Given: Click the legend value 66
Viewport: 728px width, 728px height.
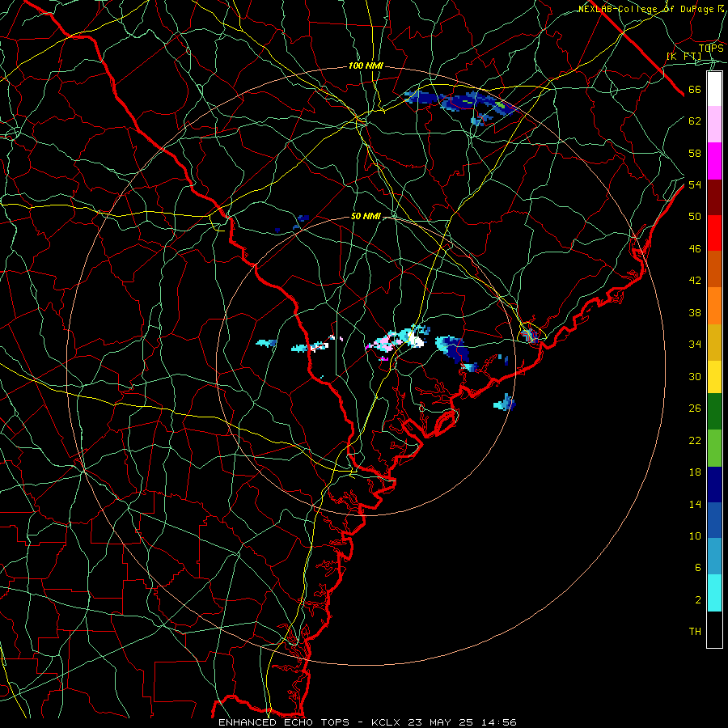Looking at the screenshot, I should [695, 89].
